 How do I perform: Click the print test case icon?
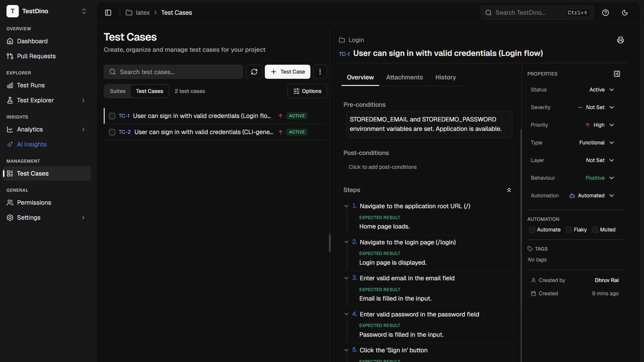[620, 40]
